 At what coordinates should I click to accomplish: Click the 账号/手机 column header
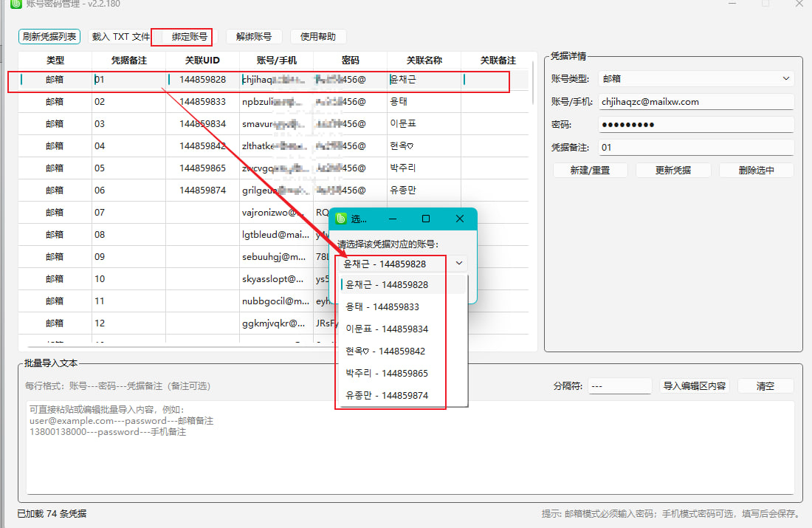tap(277, 60)
